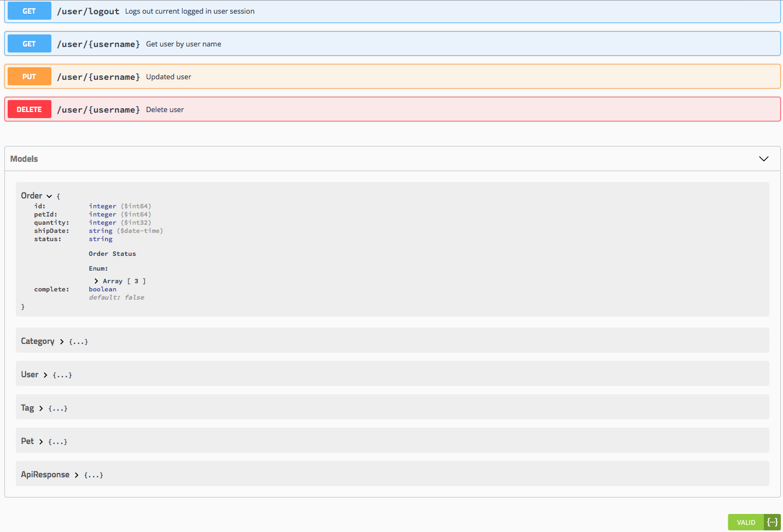Collapse the Models section via its chevron

point(764,159)
